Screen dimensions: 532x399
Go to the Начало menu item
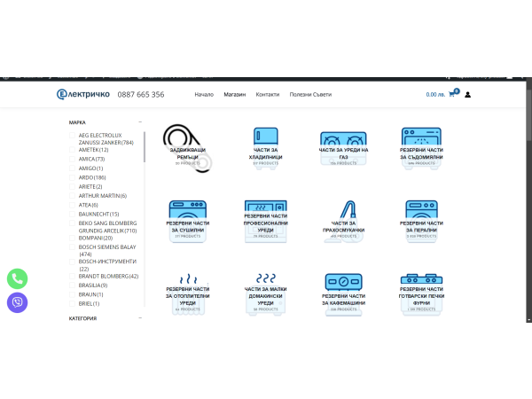204,95
